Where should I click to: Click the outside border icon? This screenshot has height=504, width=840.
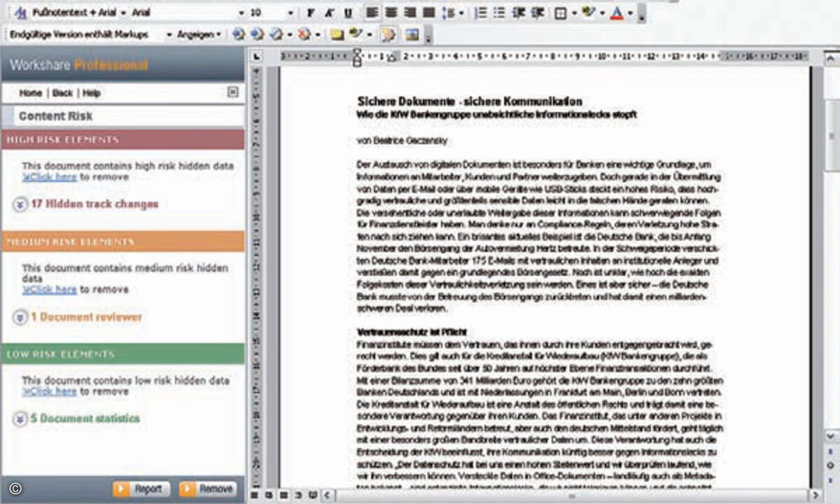[561, 13]
